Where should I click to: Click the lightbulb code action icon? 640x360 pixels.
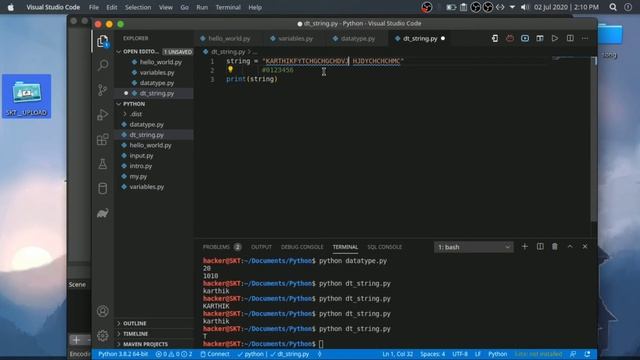[230, 69]
